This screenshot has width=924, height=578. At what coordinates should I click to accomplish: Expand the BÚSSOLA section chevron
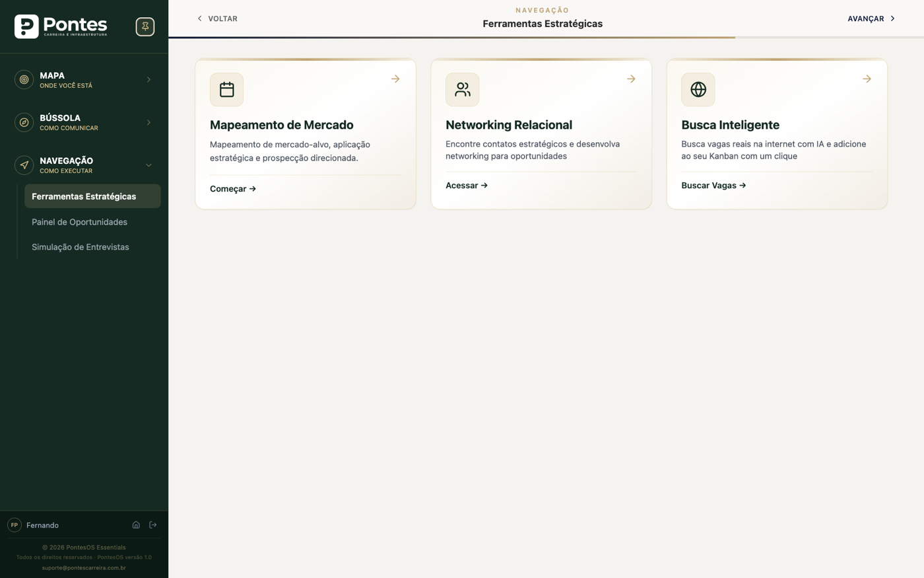point(148,122)
